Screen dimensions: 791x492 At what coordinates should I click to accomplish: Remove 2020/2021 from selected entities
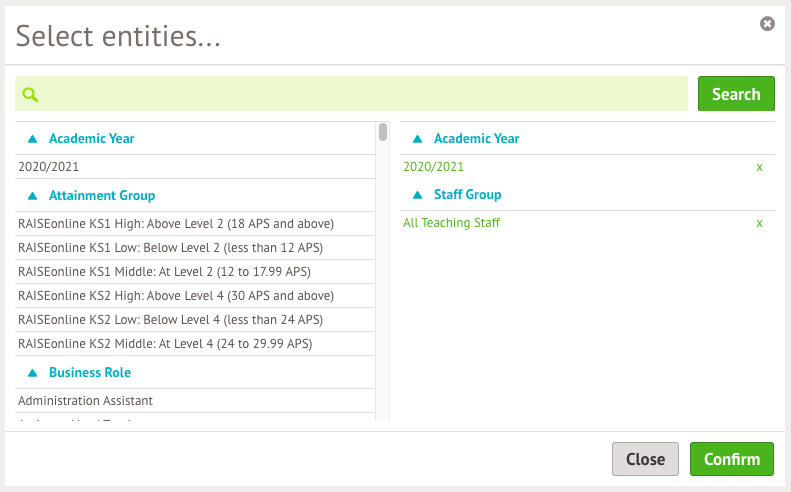coord(760,167)
